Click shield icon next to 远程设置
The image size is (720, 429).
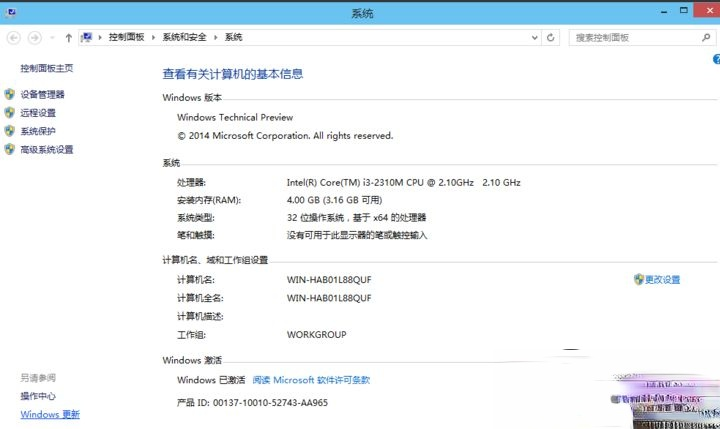(10, 113)
